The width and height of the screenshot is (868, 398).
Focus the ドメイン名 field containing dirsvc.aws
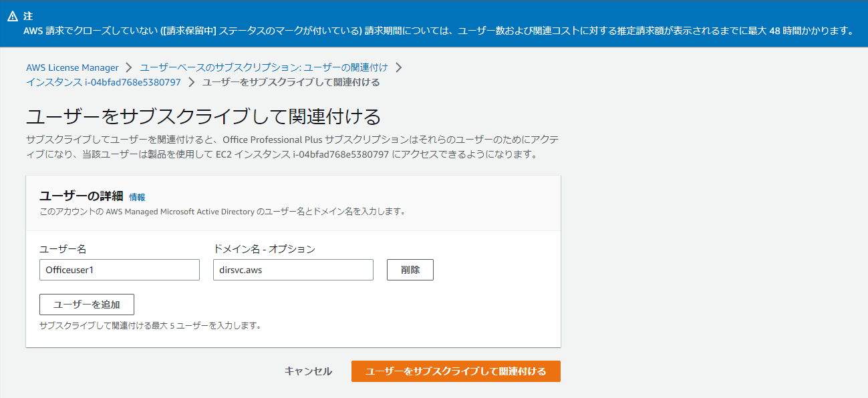(x=293, y=270)
